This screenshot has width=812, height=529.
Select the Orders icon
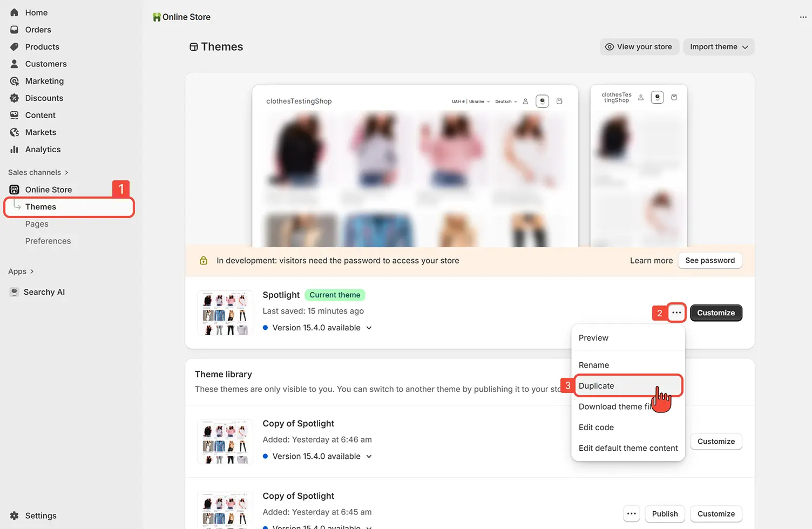pos(15,29)
